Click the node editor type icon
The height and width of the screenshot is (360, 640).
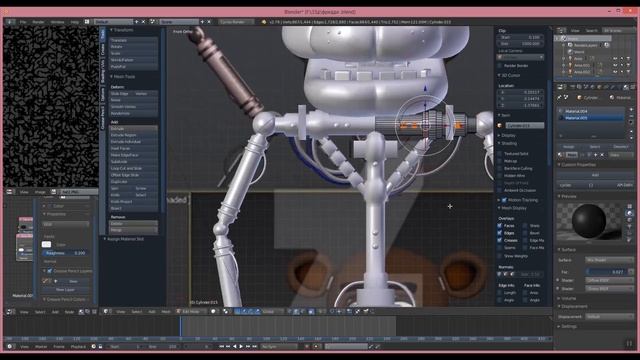pyautogui.click(x=10, y=312)
